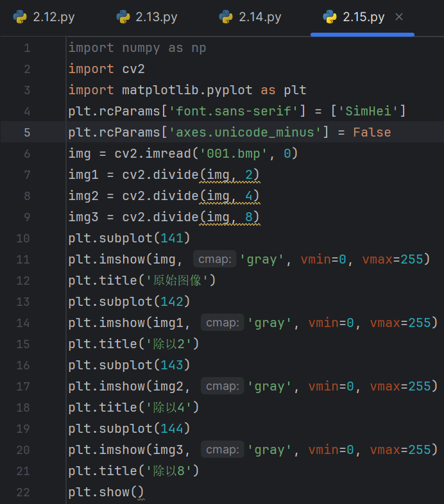Click the Python icon on 2.15.py tab
The image size is (444, 504).
pos(330,17)
